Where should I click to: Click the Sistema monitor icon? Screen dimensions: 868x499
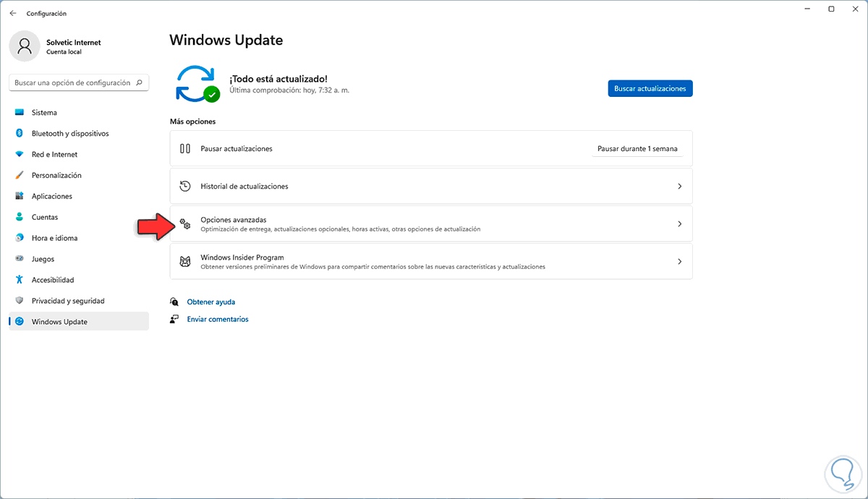pos(19,113)
